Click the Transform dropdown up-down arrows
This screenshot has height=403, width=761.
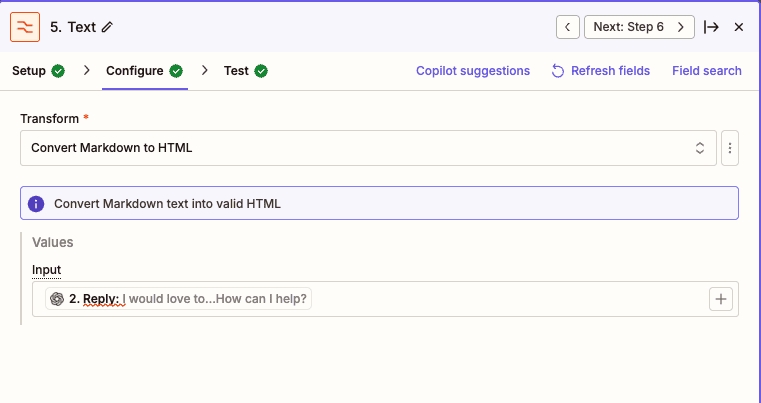[x=699, y=148]
